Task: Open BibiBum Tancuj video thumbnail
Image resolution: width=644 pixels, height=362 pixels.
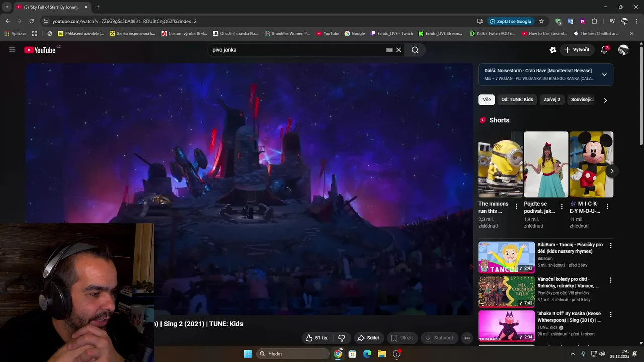Action: [x=507, y=257]
